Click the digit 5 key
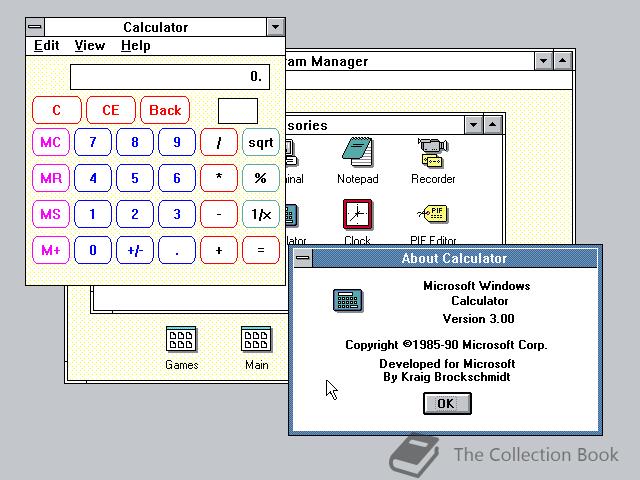This screenshot has width=640, height=480. click(x=135, y=178)
